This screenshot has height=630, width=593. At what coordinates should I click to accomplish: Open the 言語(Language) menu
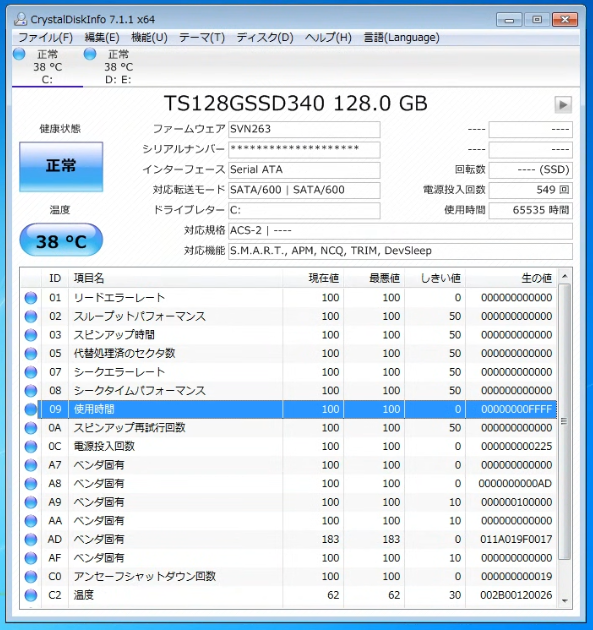pos(401,38)
